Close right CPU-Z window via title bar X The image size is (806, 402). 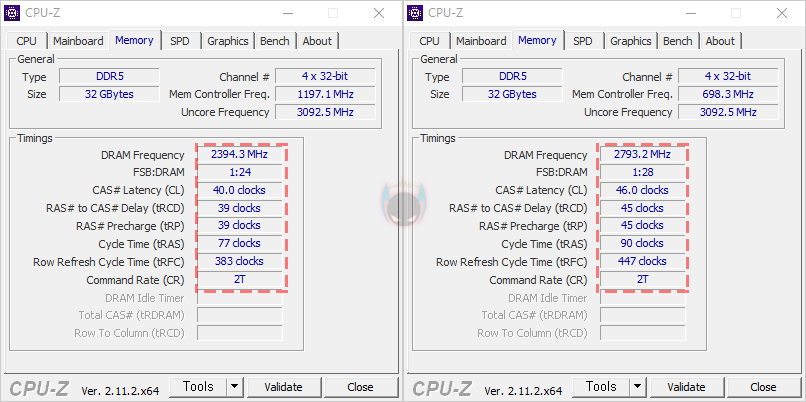(x=782, y=13)
